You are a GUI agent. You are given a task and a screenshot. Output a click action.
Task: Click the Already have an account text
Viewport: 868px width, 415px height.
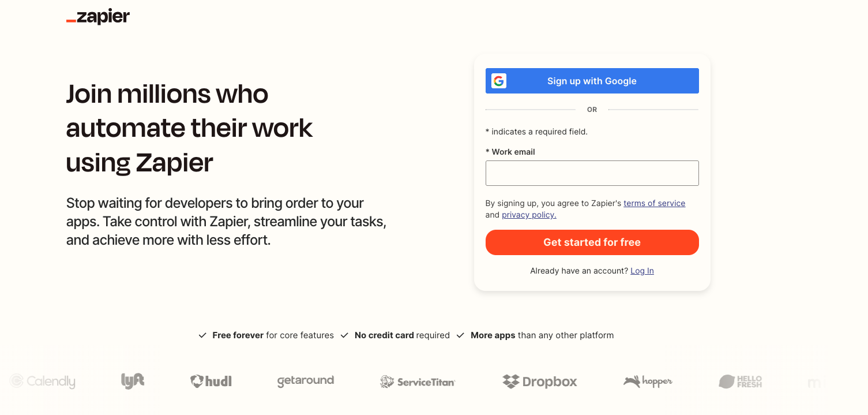(579, 271)
